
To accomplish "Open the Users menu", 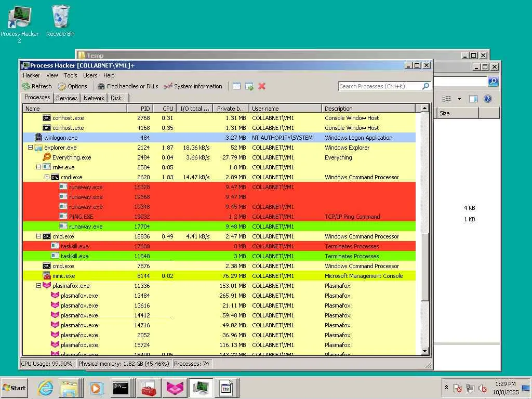I will point(90,75).
